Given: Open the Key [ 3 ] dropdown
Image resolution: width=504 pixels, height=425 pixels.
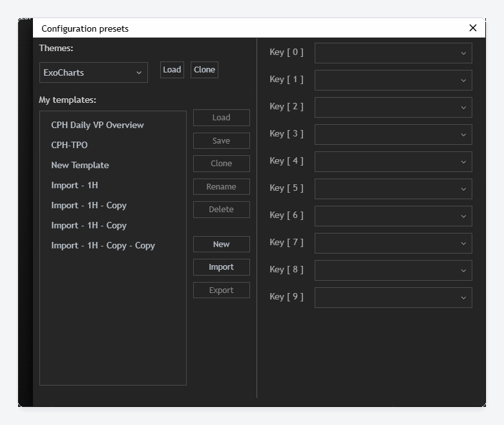Looking at the screenshot, I should (x=394, y=135).
